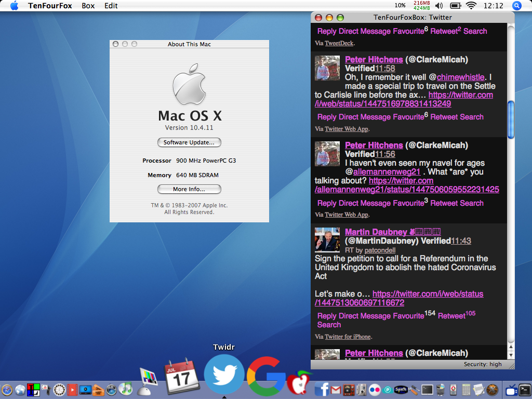Open Peter Hitchens name on 11:56 tweet
Image resolution: width=532 pixels, height=399 pixels.
click(x=374, y=145)
